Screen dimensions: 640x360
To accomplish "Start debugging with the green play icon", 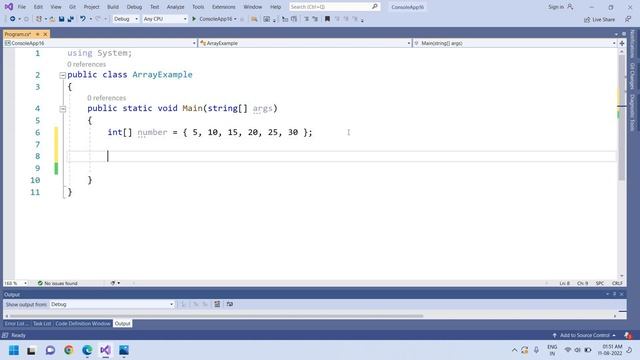I will [x=194, y=19].
